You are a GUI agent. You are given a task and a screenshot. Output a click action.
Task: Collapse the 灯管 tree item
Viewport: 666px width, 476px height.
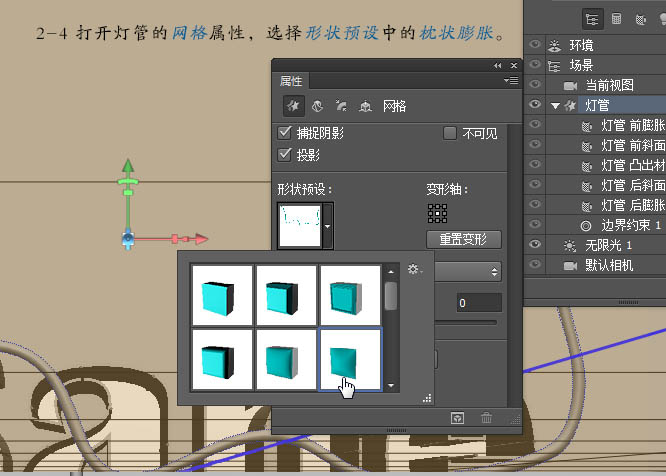555,105
